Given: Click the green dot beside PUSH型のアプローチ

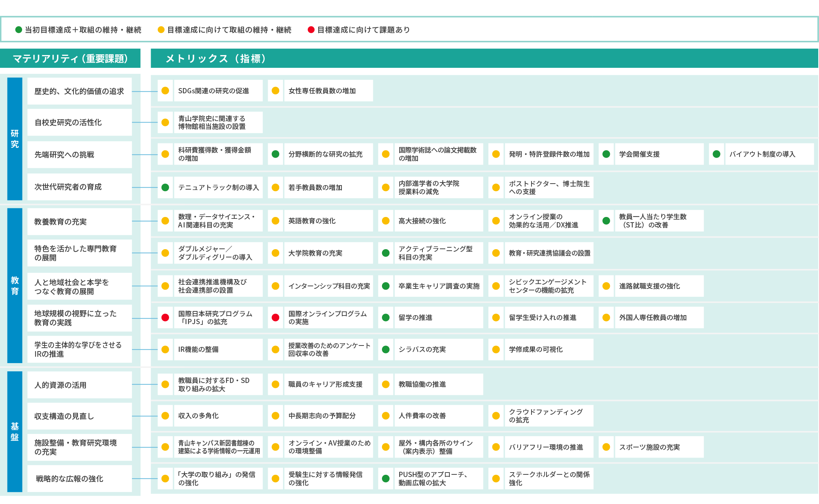Looking at the screenshot, I should [x=386, y=479].
